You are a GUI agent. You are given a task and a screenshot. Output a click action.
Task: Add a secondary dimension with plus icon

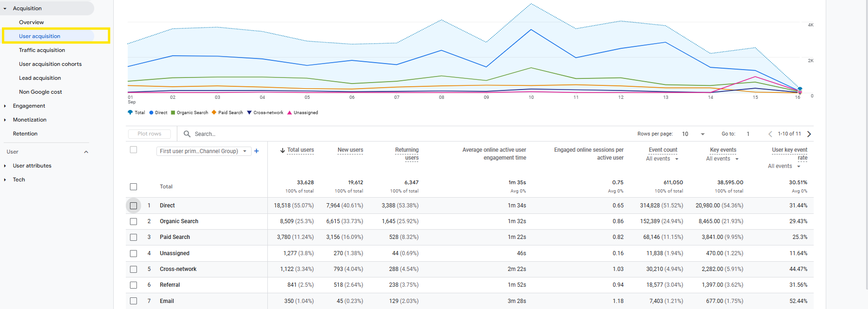[x=256, y=151]
